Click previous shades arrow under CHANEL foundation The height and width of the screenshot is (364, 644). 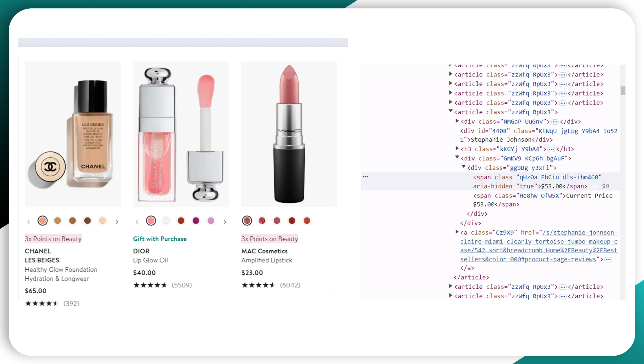coord(28,222)
